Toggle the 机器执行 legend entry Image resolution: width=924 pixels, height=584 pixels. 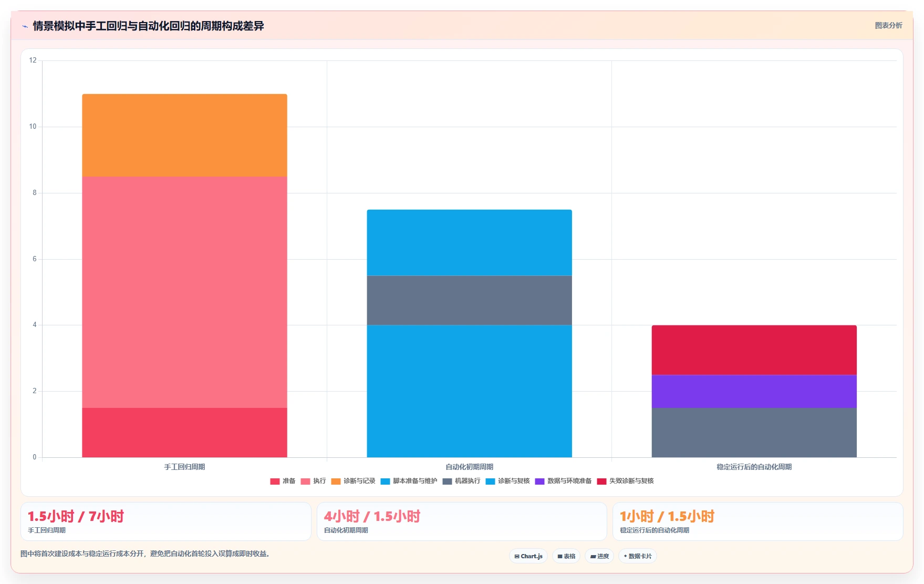click(461, 481)
